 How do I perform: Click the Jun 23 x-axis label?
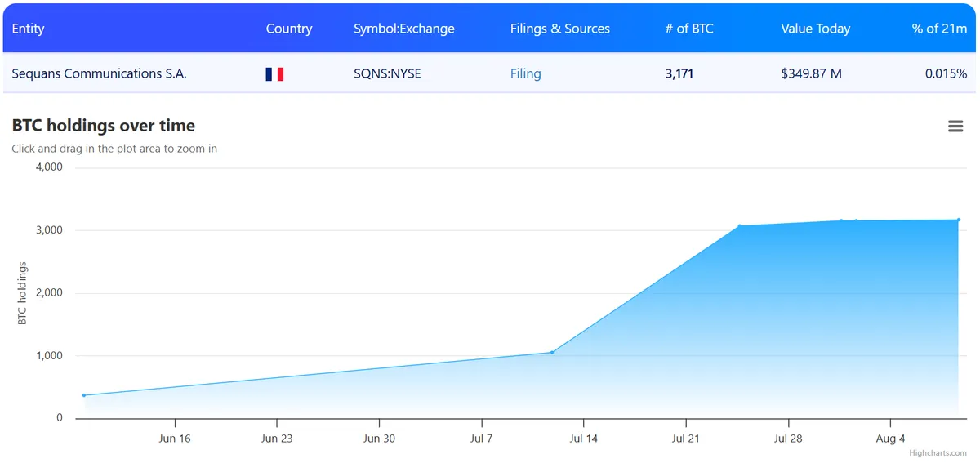[277, 439]
